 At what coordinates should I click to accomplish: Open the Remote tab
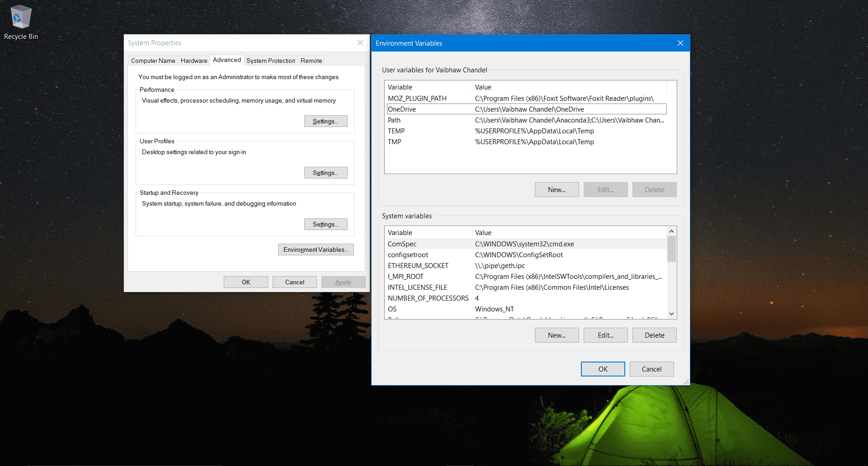311,61
